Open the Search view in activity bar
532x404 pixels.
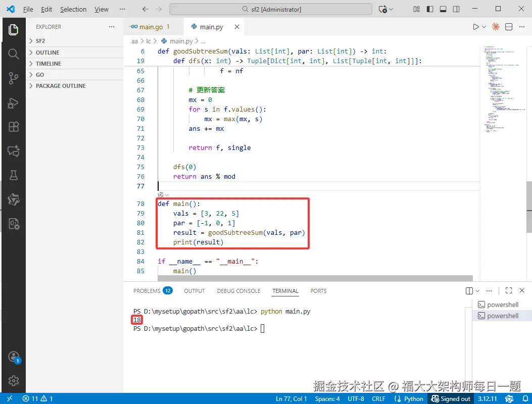[13, 54]
